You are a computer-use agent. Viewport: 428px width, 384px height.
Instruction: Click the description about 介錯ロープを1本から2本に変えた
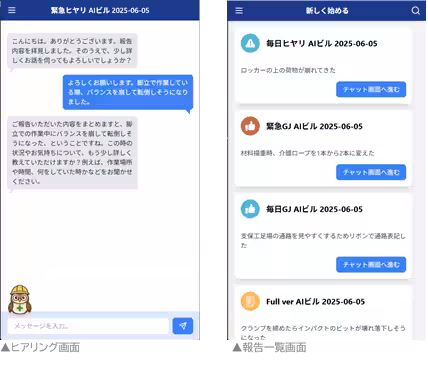(x=307, y=153)
